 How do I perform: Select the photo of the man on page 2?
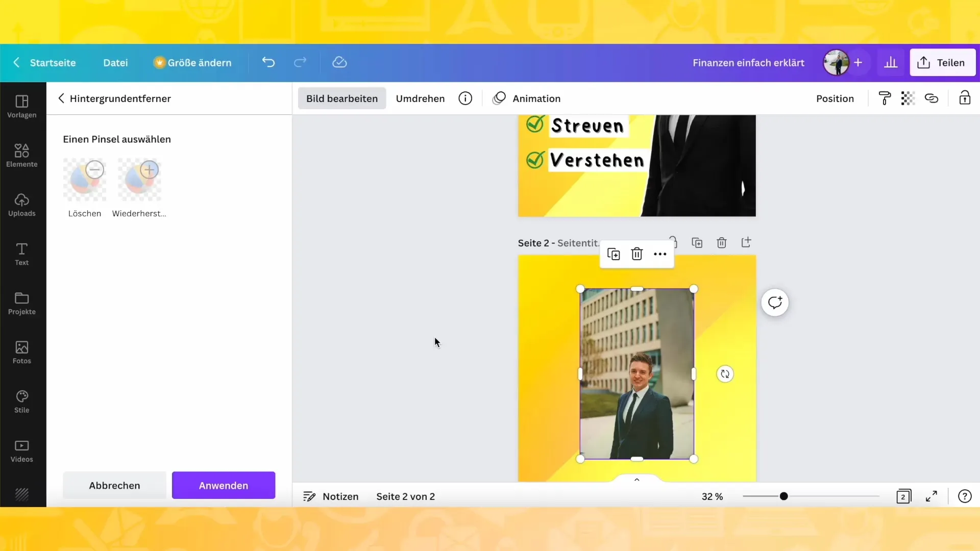636,374
